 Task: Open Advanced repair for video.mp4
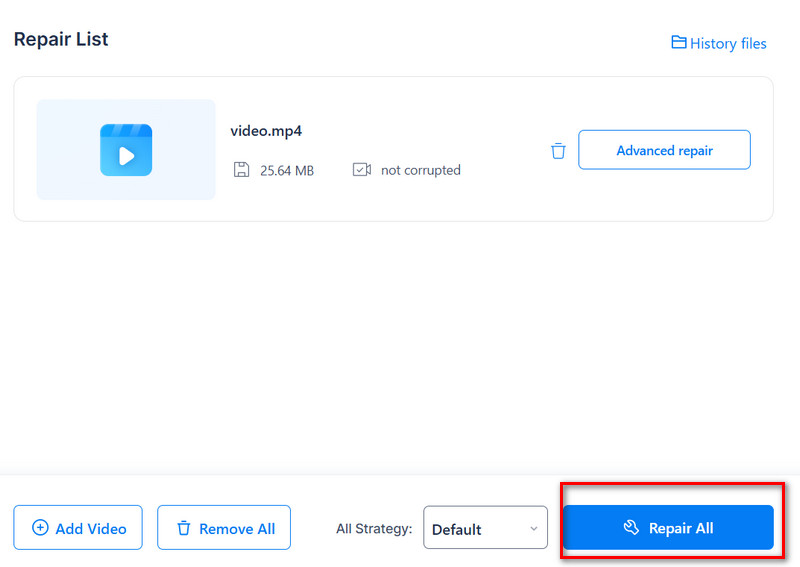pyautogui.click(x=664, y=150)
